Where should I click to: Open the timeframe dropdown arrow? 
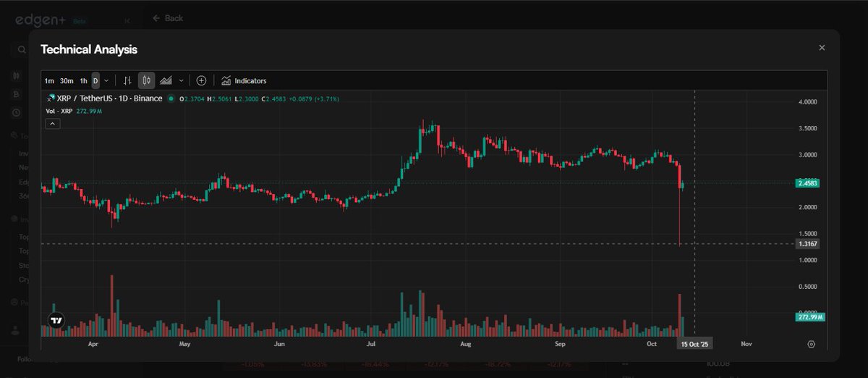[x=106, y=80]
